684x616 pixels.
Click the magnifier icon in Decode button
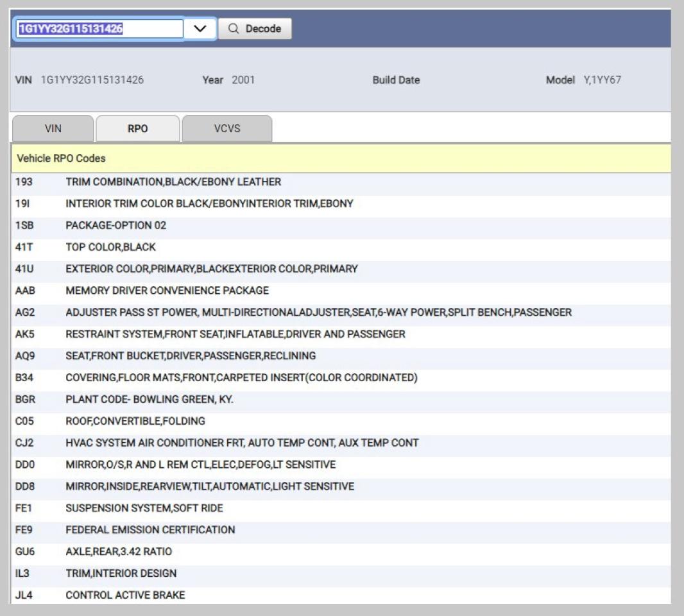pyautogui.click(x=234, y=29)
